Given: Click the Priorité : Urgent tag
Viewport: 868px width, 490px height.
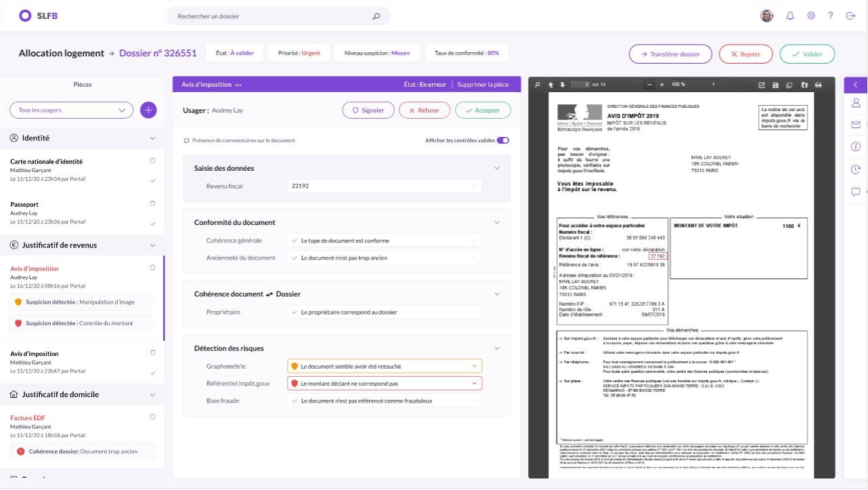Looking at the screenshot, I should pyautogui.click(x=299, y=53).
